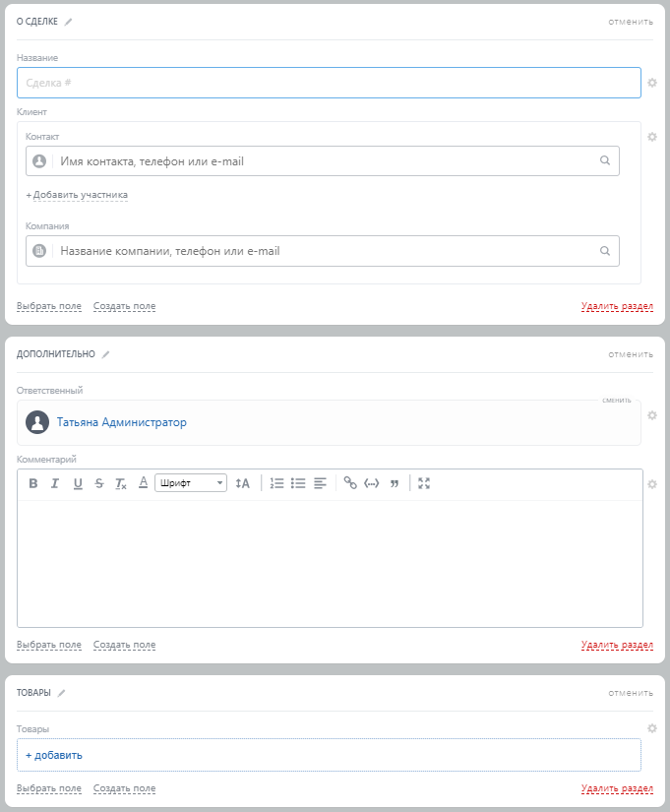Click the Название deal name field

coord(329,83)
